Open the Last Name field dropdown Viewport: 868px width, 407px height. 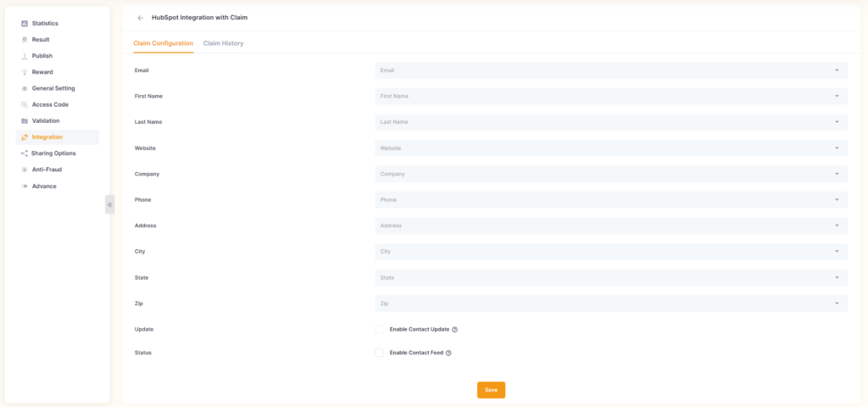[611, 122]
